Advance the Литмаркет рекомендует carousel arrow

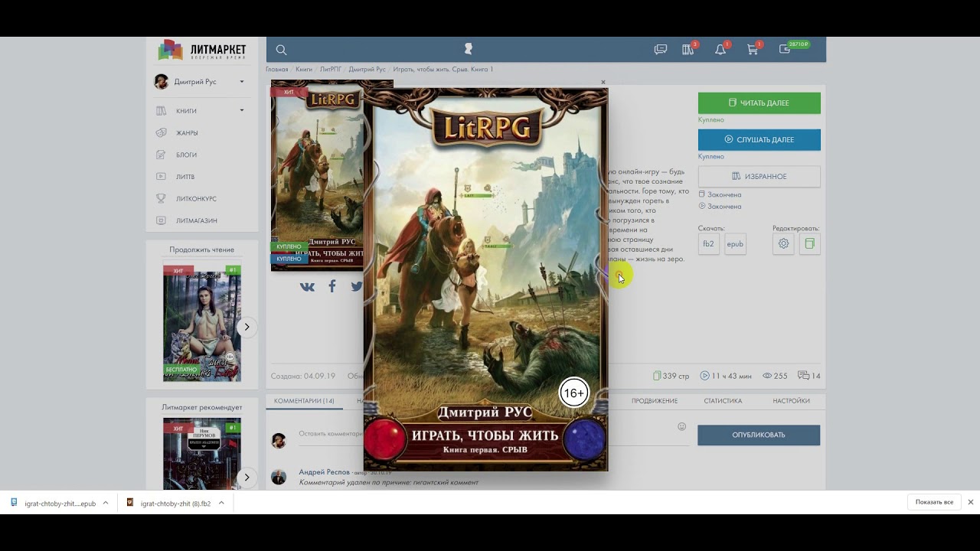click(x=247, y=478)
